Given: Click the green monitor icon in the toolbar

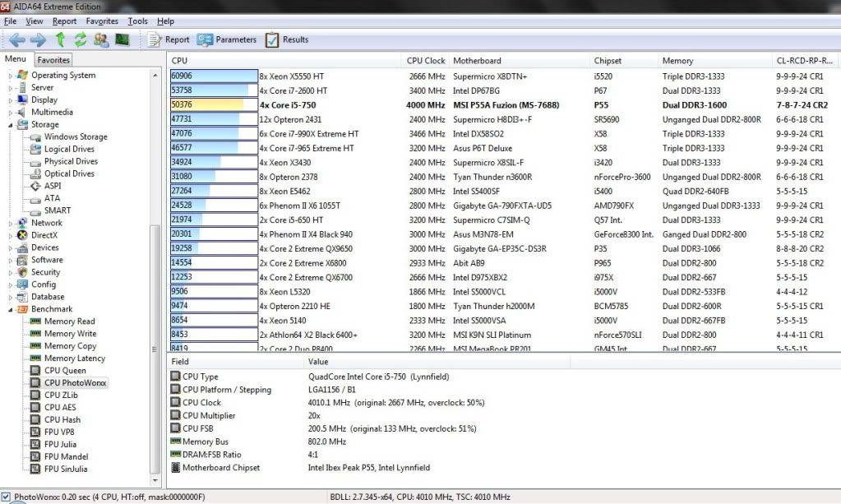Looking at the screenshot, I should 122,39.
